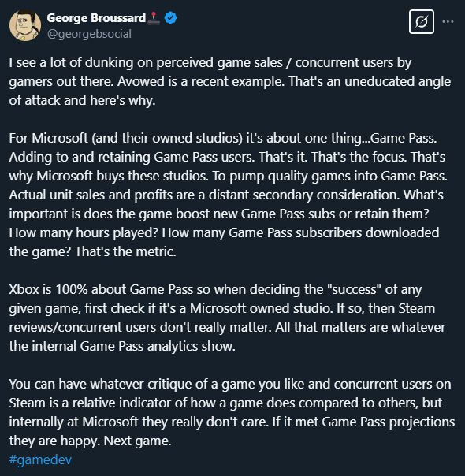The image size is (465, 476).
Task: Click the word "Avowed" in the post
Action: (x=141, y=81)
